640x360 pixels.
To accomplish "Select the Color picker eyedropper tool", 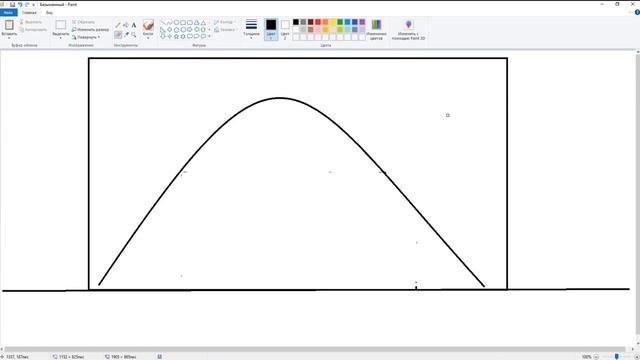I will tap(126, 35).
